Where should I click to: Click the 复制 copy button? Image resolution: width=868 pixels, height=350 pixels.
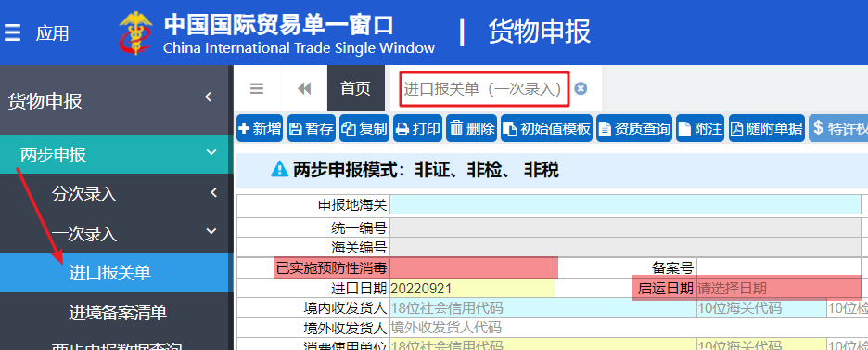(364, 128)
